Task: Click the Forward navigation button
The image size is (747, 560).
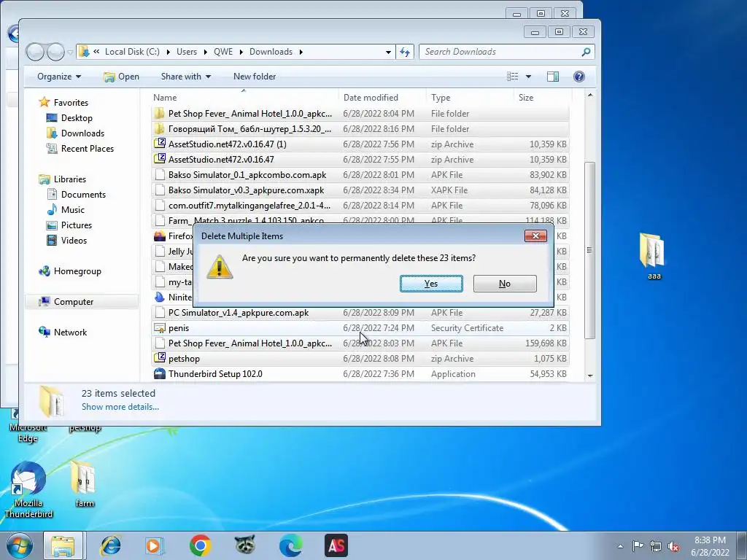Action: (x=55, y=52)
